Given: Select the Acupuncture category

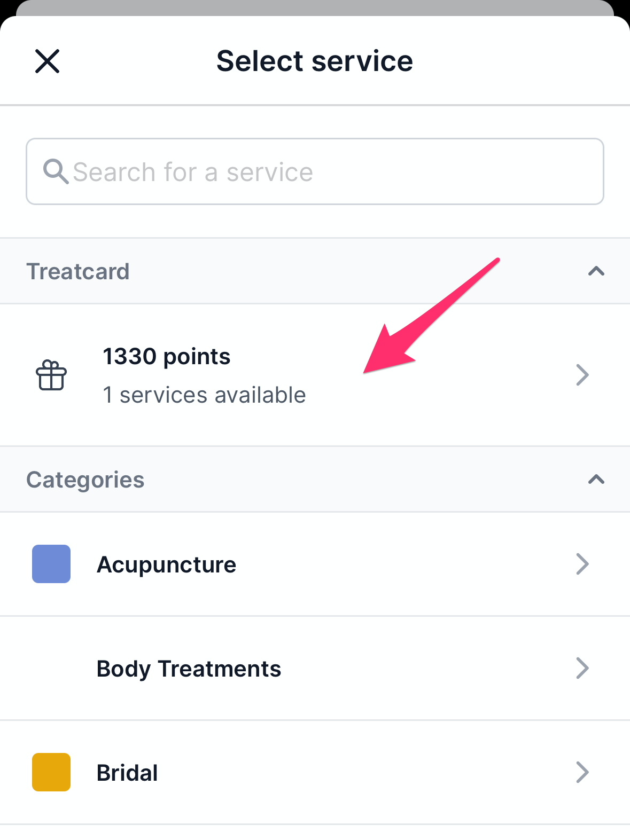Looking at the screenshot, I should (x=315, y=564).
